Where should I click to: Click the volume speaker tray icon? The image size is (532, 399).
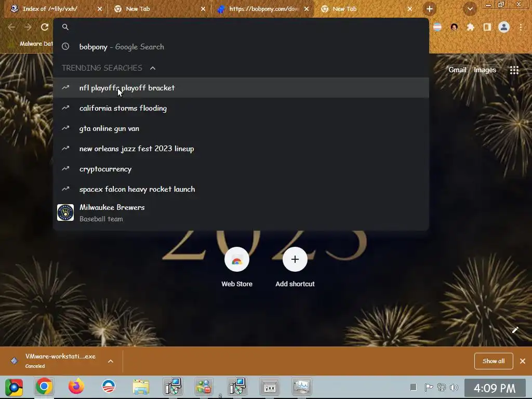pos(454,387)
